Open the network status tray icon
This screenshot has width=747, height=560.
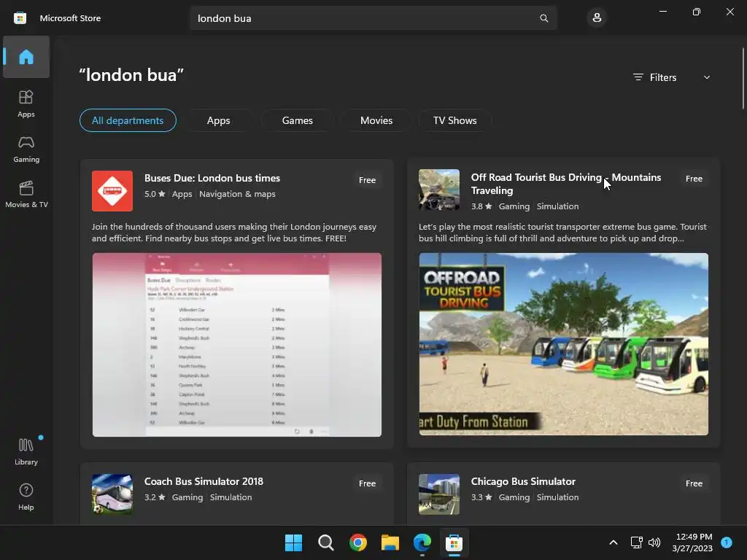[x=636, y=542]
